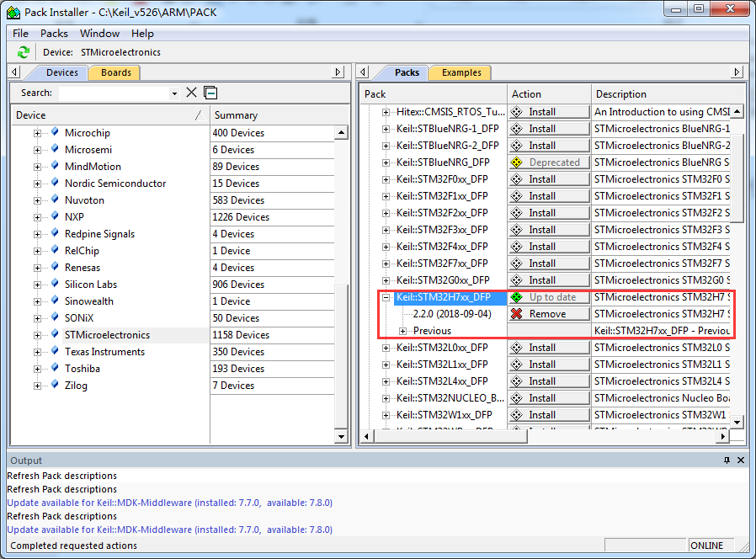The image size is (756, 559).
Task: Switch to the Examples tab
Action: 461,72
